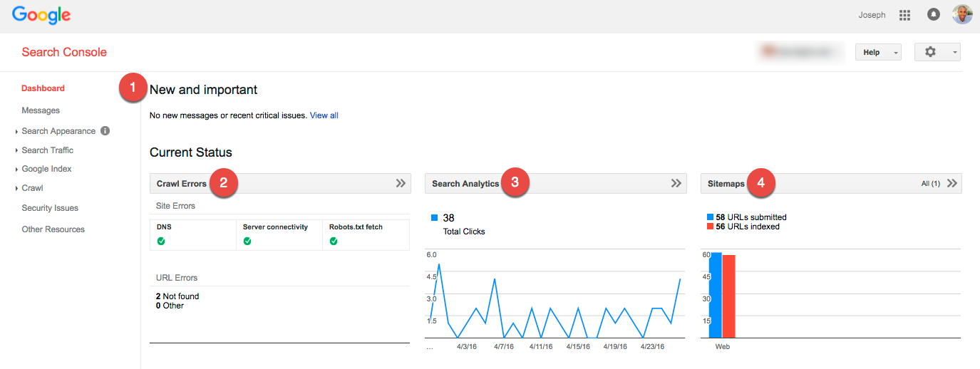Click the 4/23/16 date axis label
Screen dimensions: 980x369
pos(652,347)
